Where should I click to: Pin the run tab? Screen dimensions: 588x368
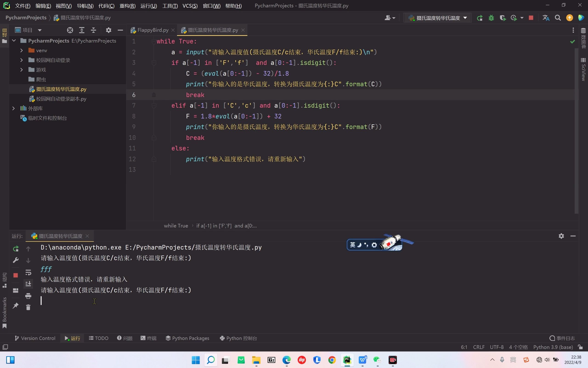pos(16,305)
